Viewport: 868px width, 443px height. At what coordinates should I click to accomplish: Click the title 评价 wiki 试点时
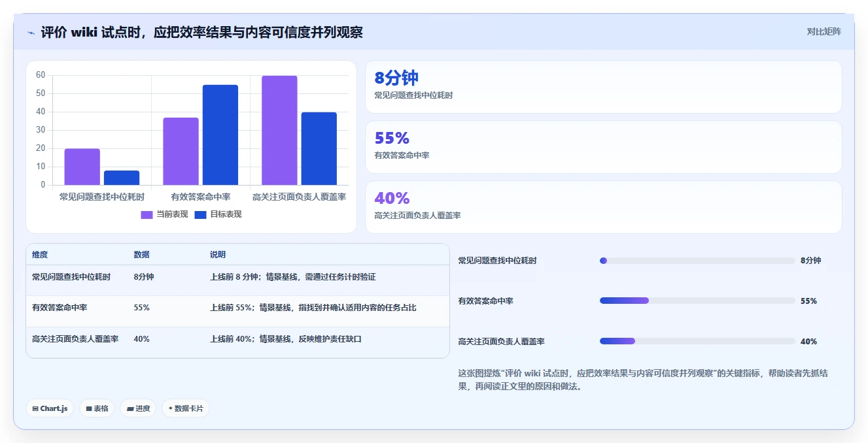tap(202, 32)
